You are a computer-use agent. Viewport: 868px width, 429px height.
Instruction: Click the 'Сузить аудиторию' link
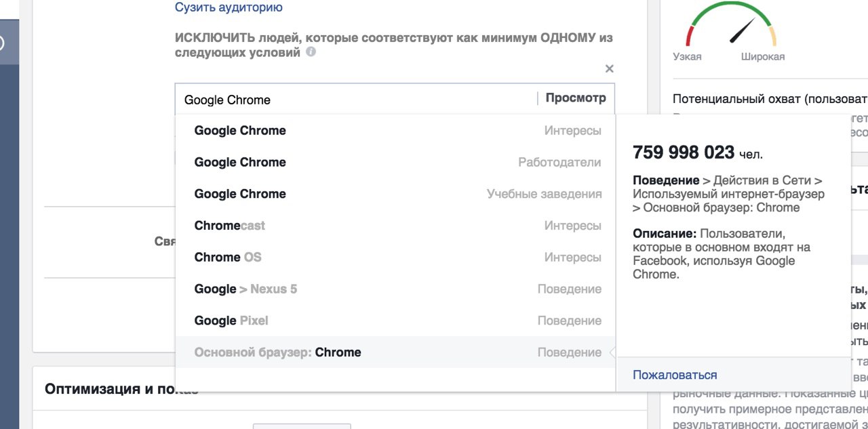click(x=229, y=7)
